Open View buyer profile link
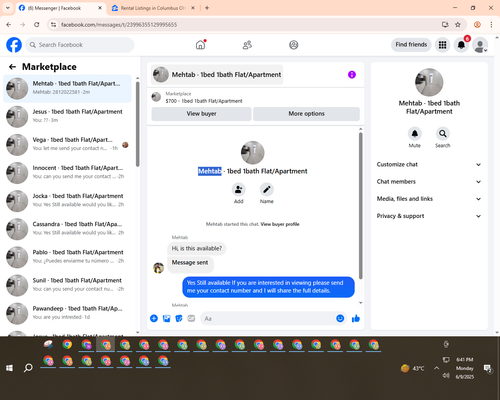Image resolution: width=500 pixels, height=400 pixels. pyautogui.click(x=280, y=224)
